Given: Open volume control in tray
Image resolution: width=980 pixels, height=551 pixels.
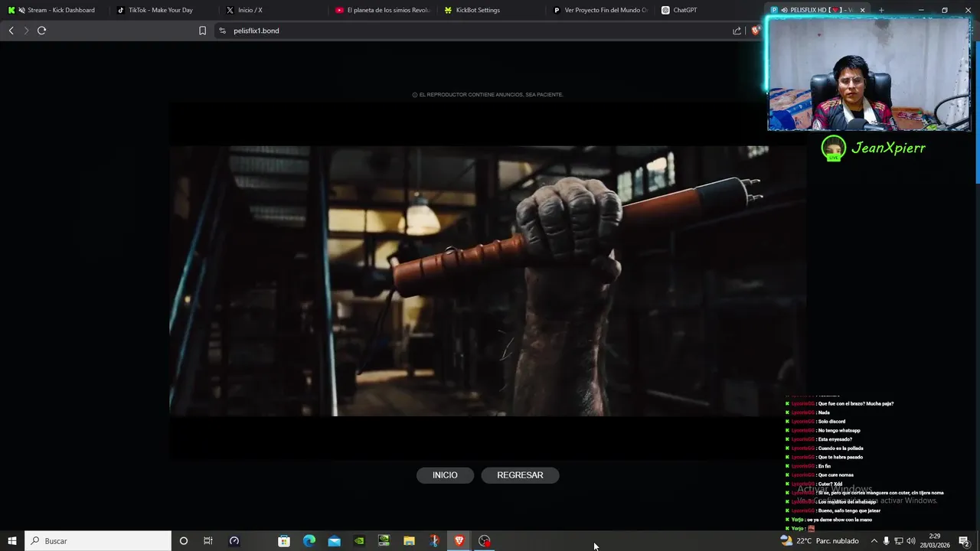Looking at the screenshot, I should [911, 541].
